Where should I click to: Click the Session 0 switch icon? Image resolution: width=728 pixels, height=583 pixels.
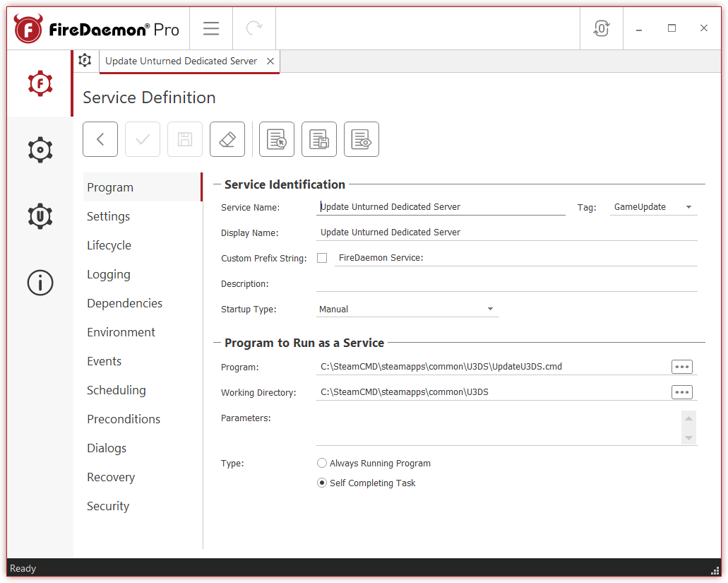[x=601, y=28]
